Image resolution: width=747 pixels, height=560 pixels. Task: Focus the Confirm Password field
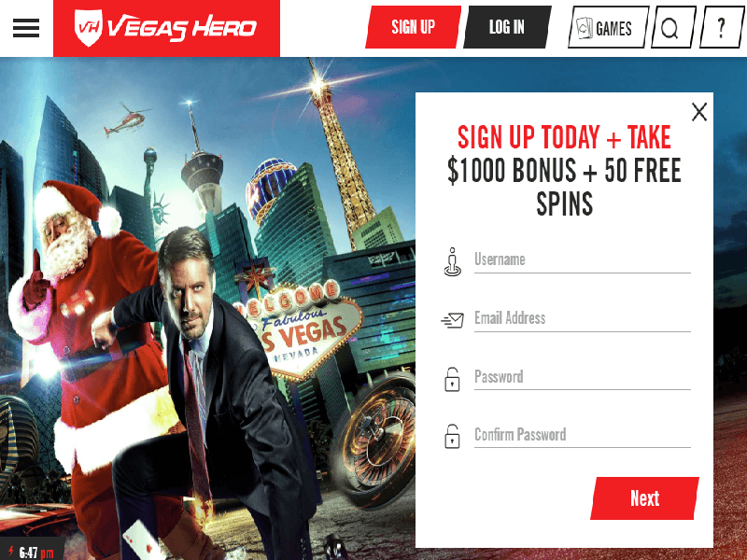[x=582, y=436]
